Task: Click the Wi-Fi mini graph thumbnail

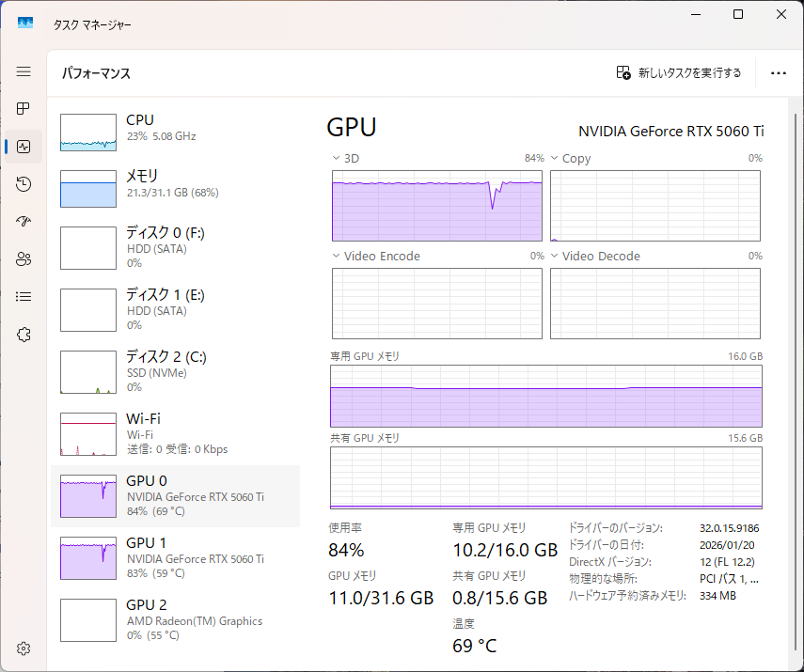Action: click(88, 434)
